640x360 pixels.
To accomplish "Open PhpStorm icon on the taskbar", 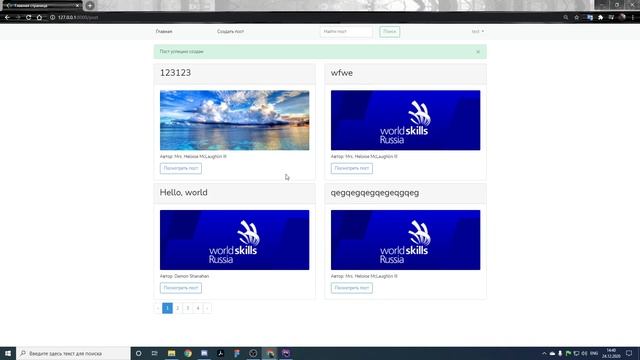I will tap(286, 353).
